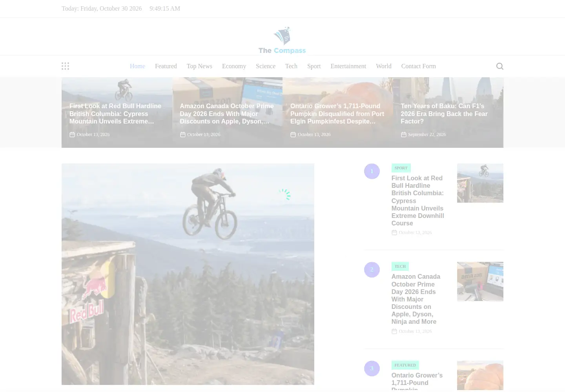Open the search magnifier icon
Screen dimensions: 565x392
(499, 66)
